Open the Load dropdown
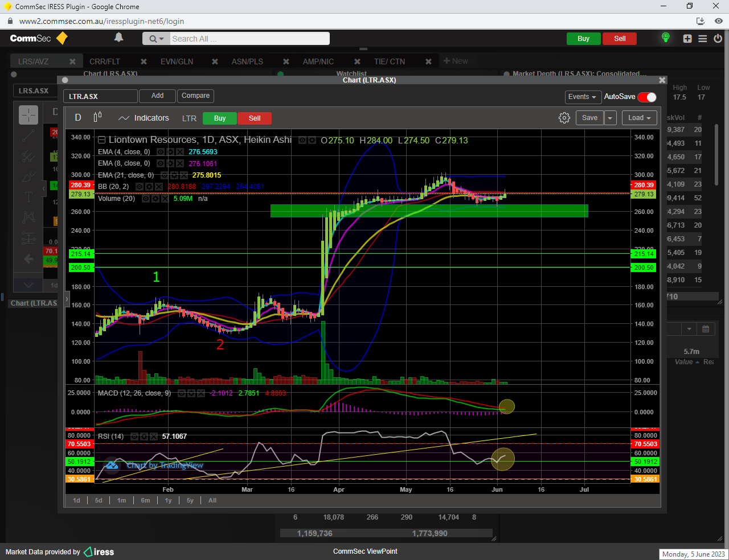This screenshot has height=560, width=729. 640,118
